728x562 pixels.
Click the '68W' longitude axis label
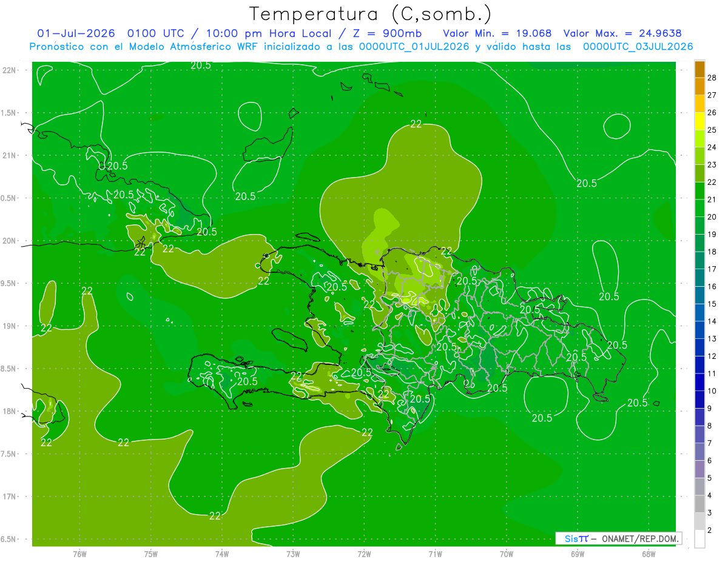[x=649, y=554]
